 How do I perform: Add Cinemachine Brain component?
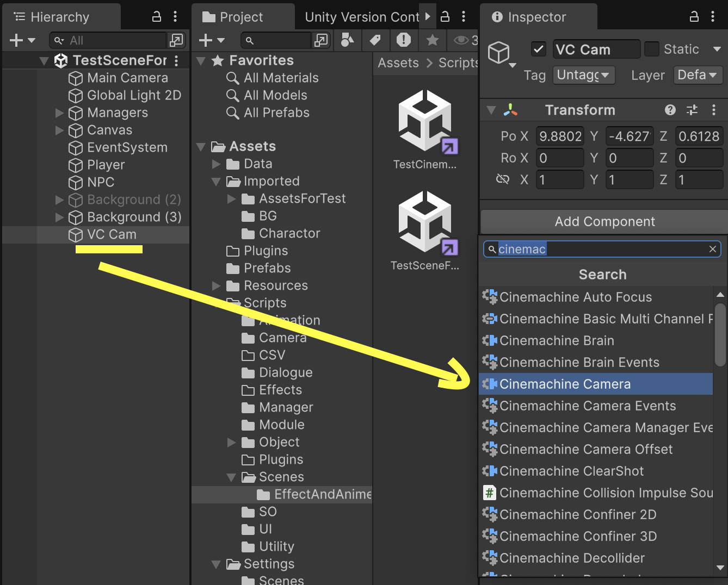596,340
